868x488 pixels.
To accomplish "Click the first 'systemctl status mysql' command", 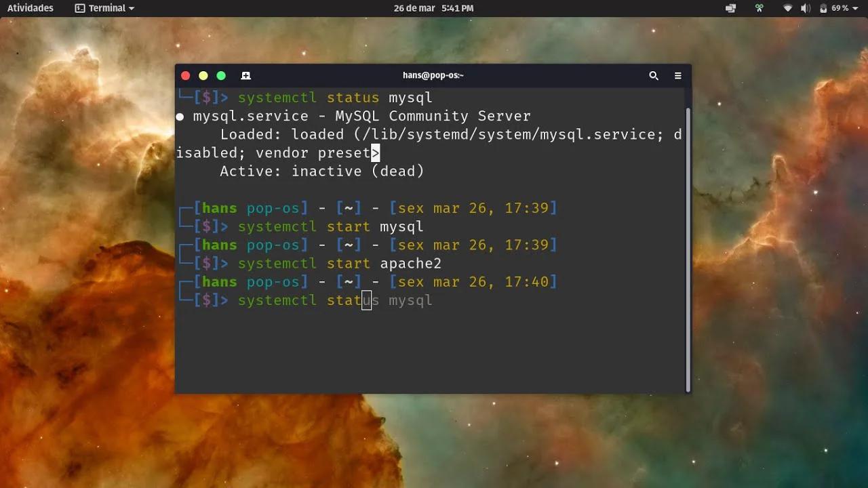I will point(335,98).
